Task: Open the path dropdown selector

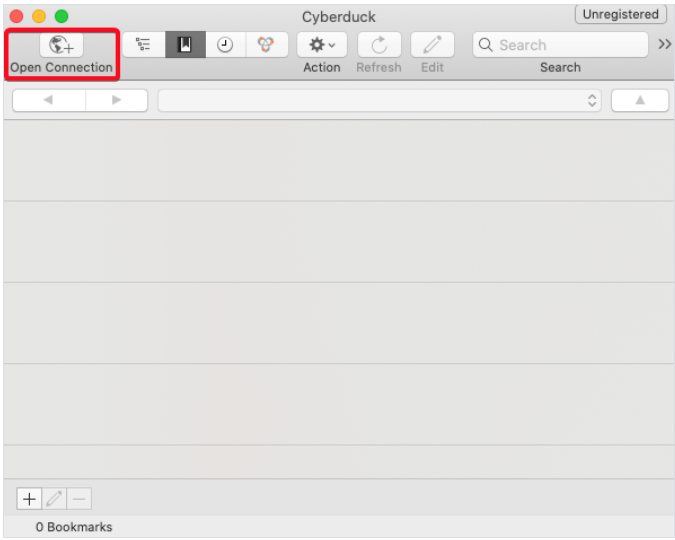Action: (379, 100)
